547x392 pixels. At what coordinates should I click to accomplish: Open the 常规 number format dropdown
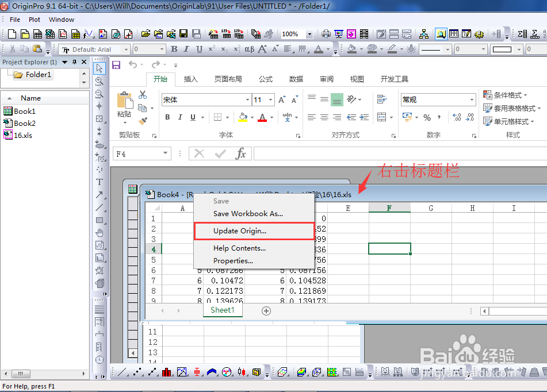point(472,100)
